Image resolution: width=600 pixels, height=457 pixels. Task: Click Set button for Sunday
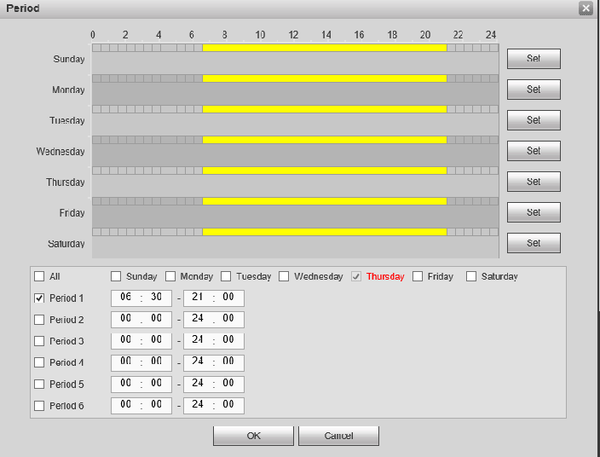click(x=534, y=59)
